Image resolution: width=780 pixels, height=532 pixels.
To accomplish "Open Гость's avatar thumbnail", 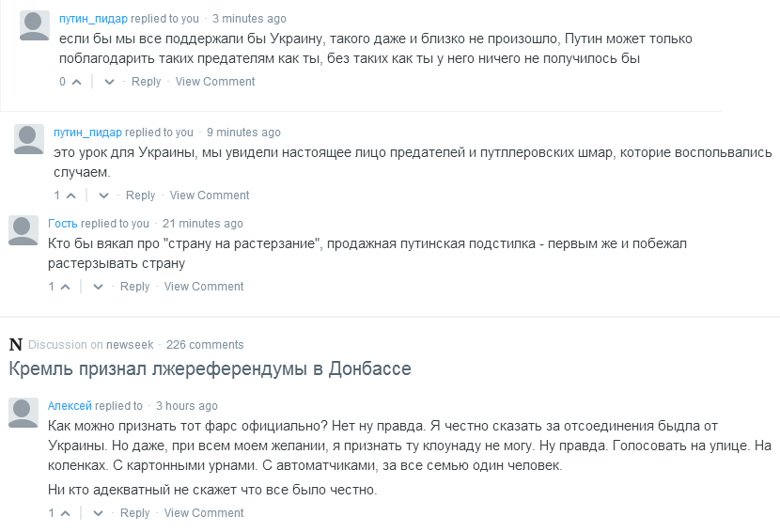I will pyautogui.click(x=23, y=230).
